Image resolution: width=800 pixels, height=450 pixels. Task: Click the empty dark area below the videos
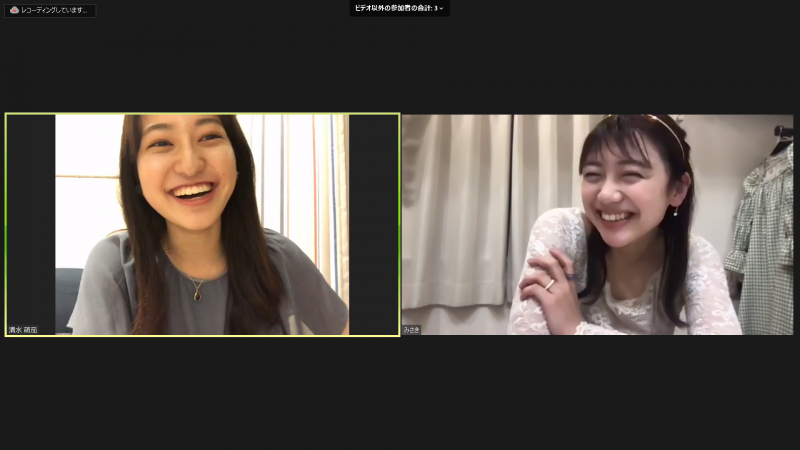click(400, 393)
